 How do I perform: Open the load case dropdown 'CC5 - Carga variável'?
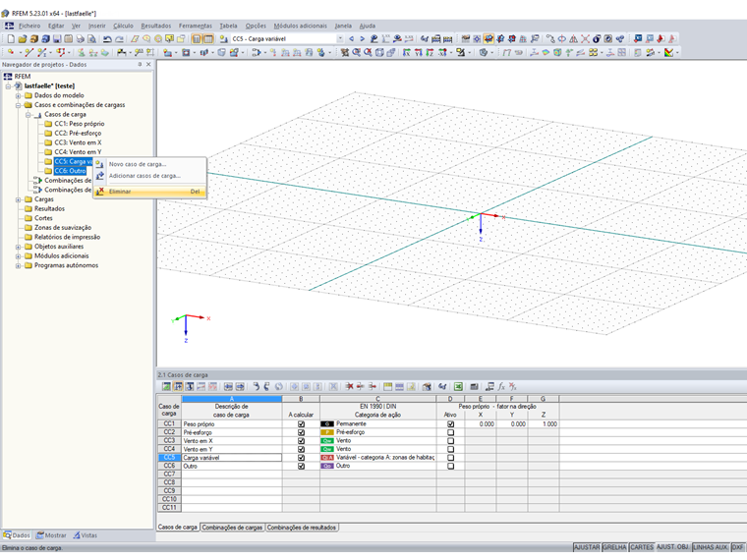(x=340, y=39)
